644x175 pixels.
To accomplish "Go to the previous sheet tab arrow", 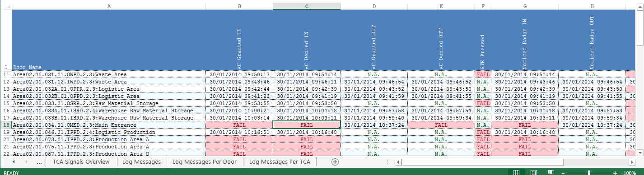I will pyautogui.click(x=14, y=161).
